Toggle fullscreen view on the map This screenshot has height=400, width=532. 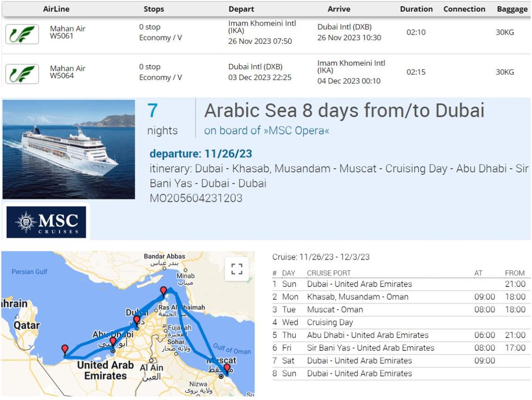point(237,269)
